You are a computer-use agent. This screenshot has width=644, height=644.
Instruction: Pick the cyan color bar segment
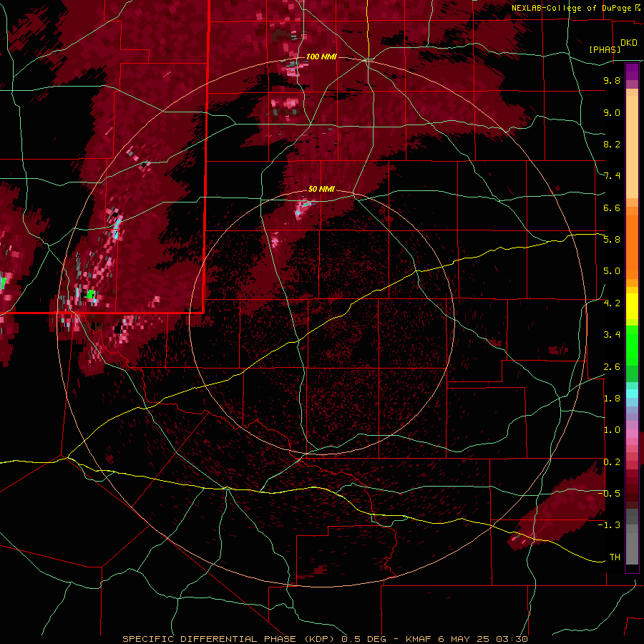(x=632, y=394)
